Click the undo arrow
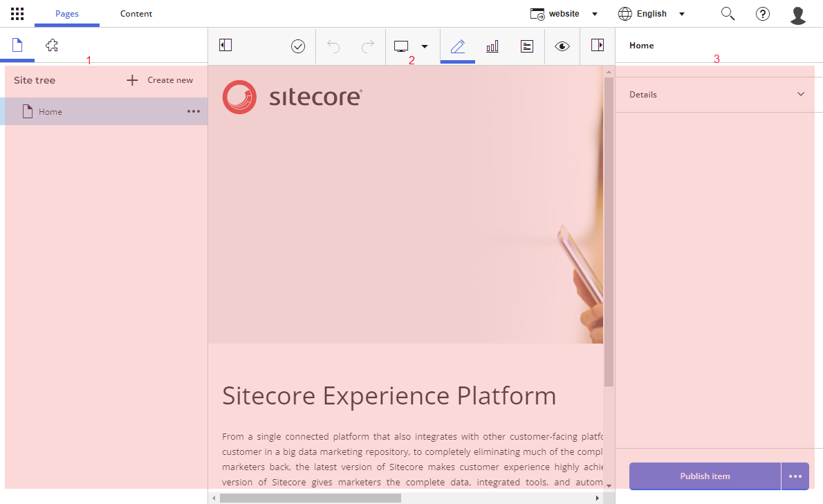The width and height of the screenshot is (823, 504). click(x=333, y=46)
